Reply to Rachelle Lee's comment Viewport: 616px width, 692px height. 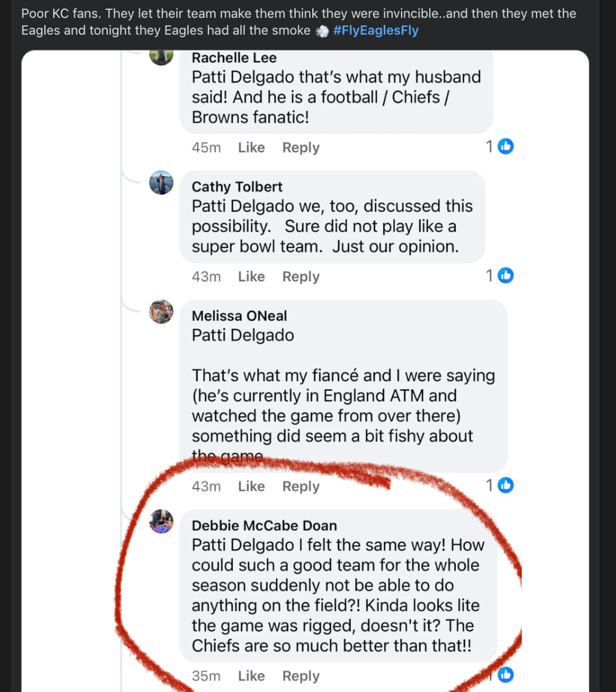(x=301, y=148)
